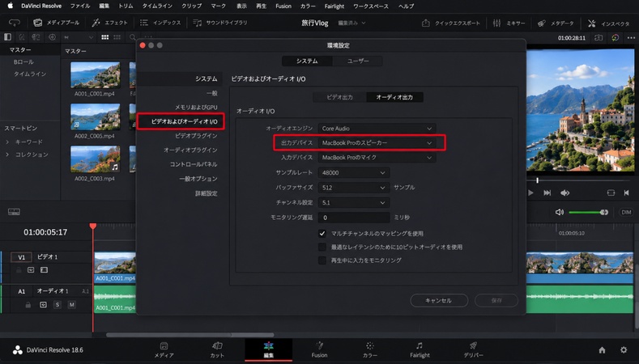Disable マルチチャンネルのマッピングを使用 checkbox

click(x=322, y=233)
